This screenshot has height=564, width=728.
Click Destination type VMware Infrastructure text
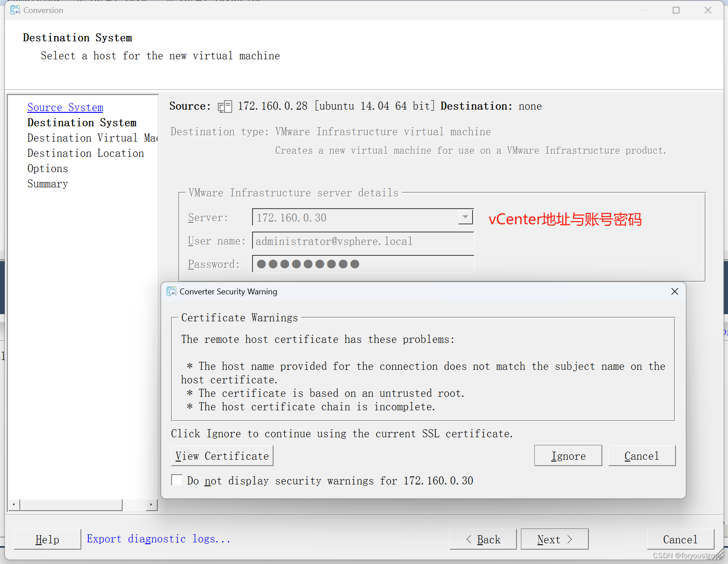click(383, 132)
